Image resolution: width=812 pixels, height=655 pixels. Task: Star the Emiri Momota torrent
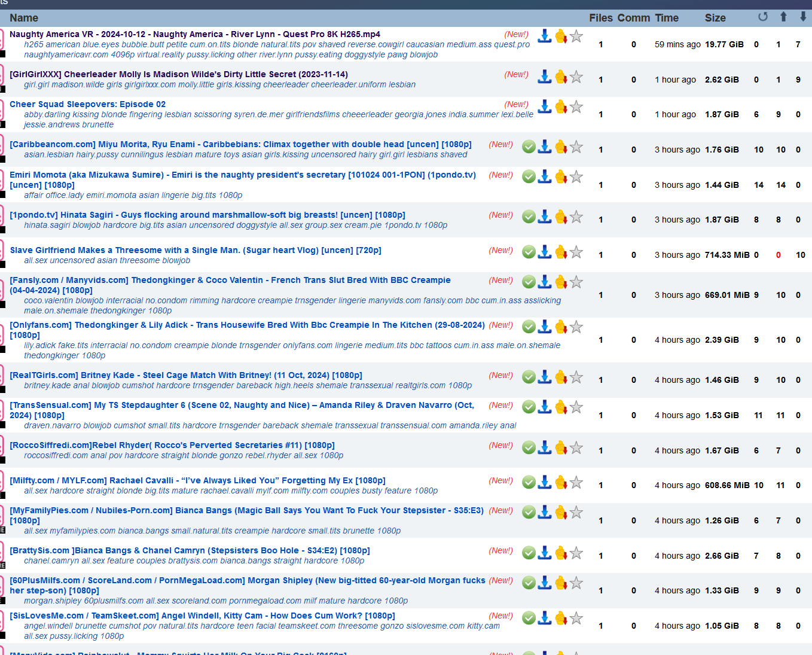576,176
